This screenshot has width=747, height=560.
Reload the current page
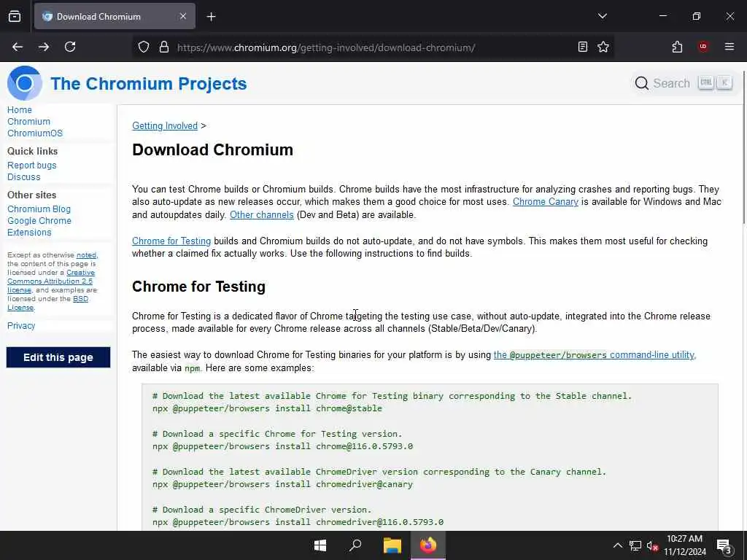click(70, 47)
